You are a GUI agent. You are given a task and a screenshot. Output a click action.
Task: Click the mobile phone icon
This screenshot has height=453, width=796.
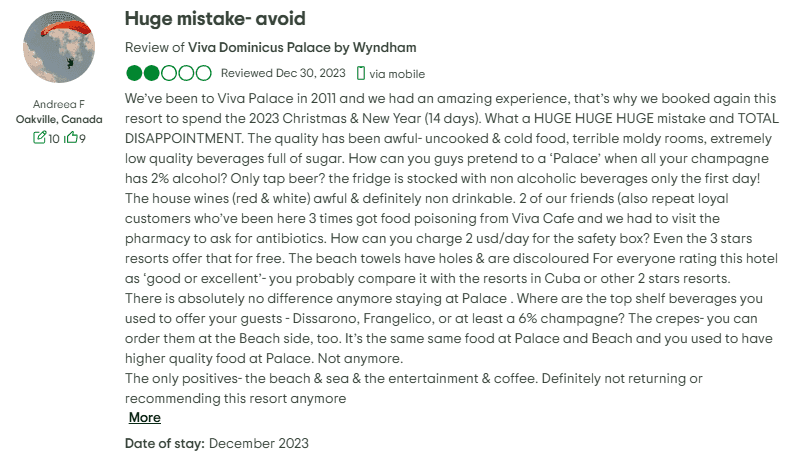pyautogui.click(x=361, y=73)
